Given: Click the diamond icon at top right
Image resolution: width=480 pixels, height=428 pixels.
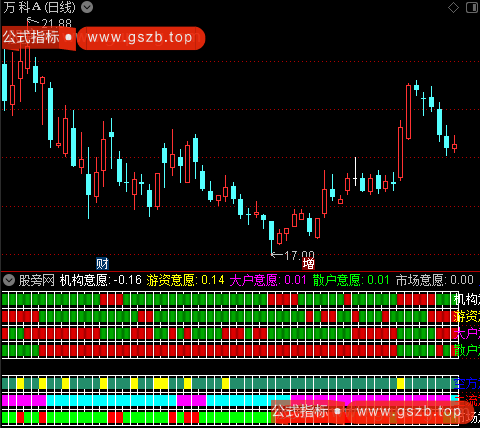Looking at the screenshot, I should pyautogui.click(x=453, y=7).
